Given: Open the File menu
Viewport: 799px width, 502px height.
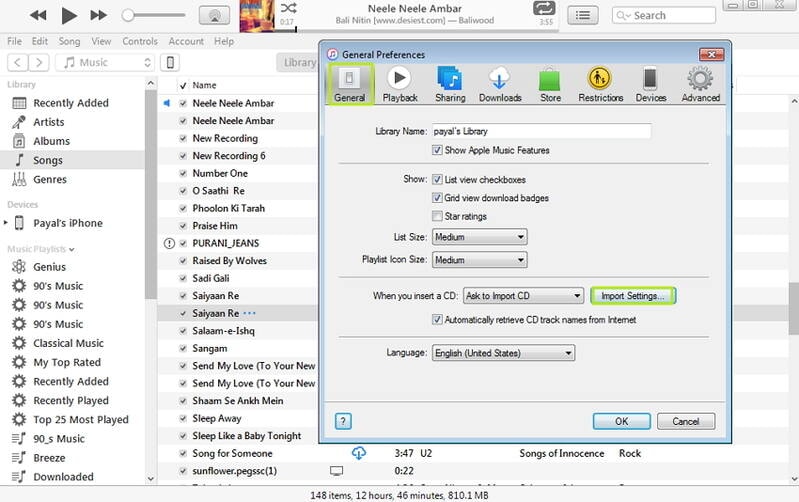Looking at the screenshot, I should 14,41.
